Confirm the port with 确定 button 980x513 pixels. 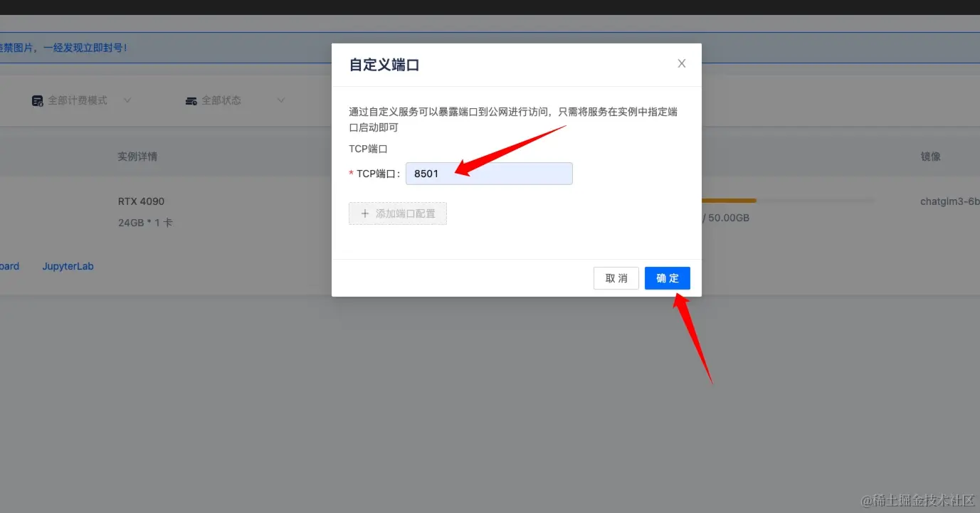coord(667,278)
